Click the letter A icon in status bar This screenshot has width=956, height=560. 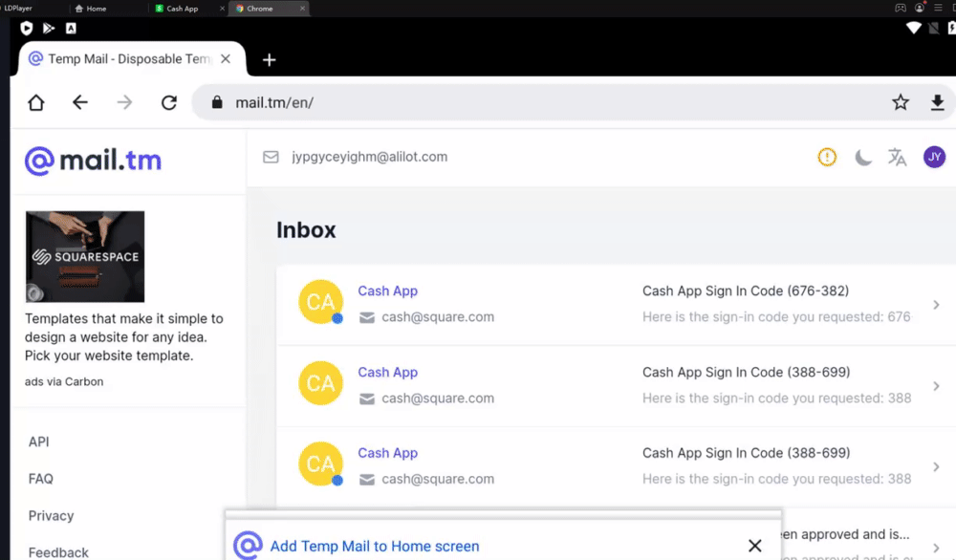pyautogui.click(x=71, y=28)
